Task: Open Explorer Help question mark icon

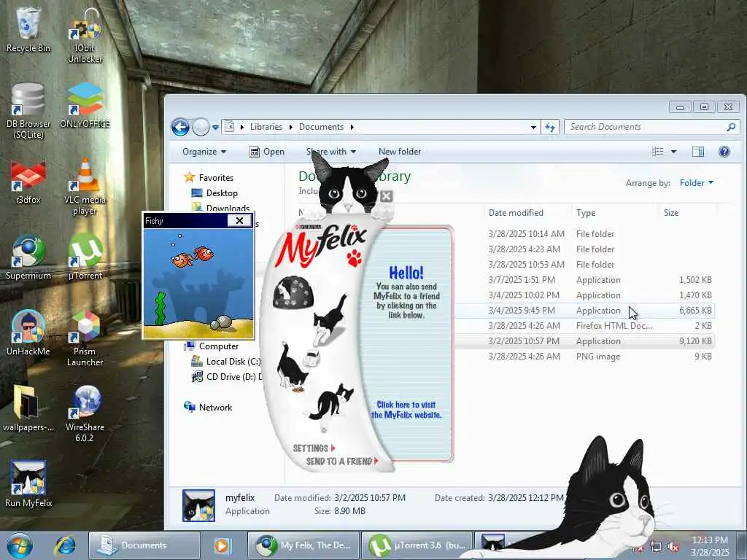Action: pyautogui.click(x=724, y=152)
